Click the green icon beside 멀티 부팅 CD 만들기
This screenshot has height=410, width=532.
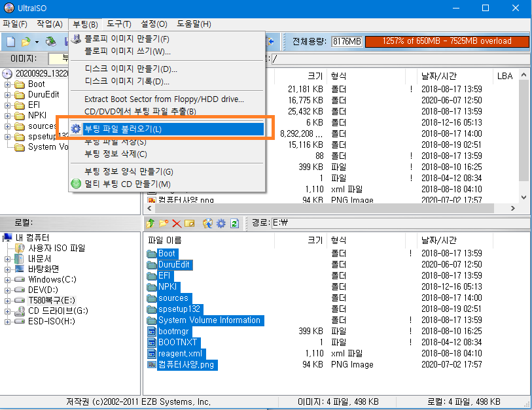pyautogui.click(x=76, y=184)
